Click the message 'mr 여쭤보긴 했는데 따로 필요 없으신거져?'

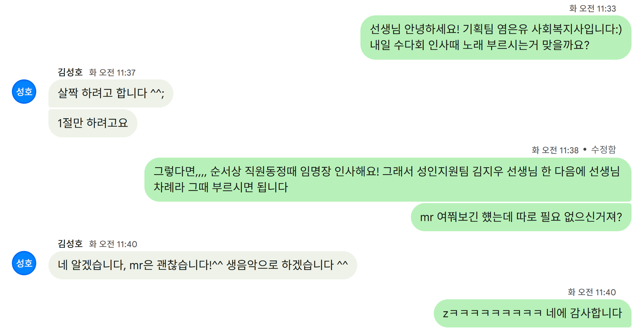point(521,217)
